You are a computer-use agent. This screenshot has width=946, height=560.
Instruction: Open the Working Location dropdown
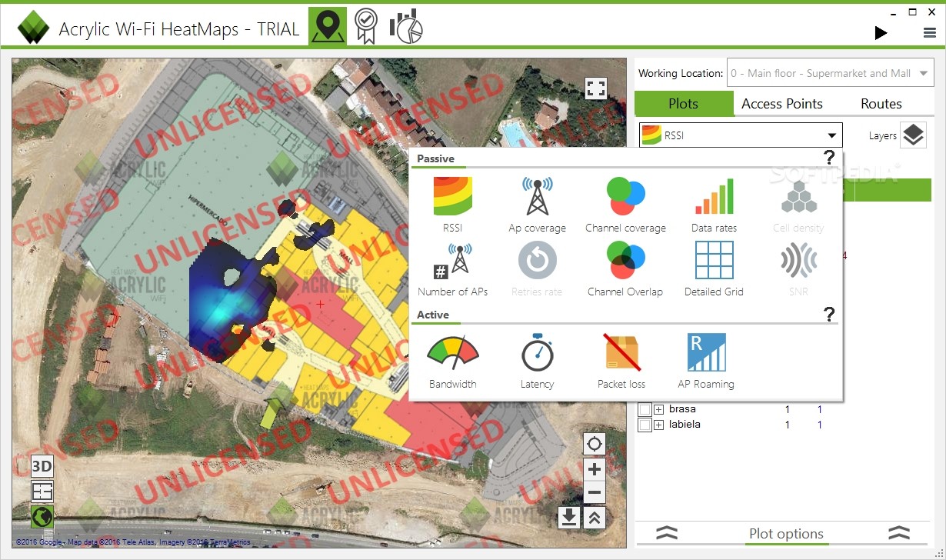point(830,73)
